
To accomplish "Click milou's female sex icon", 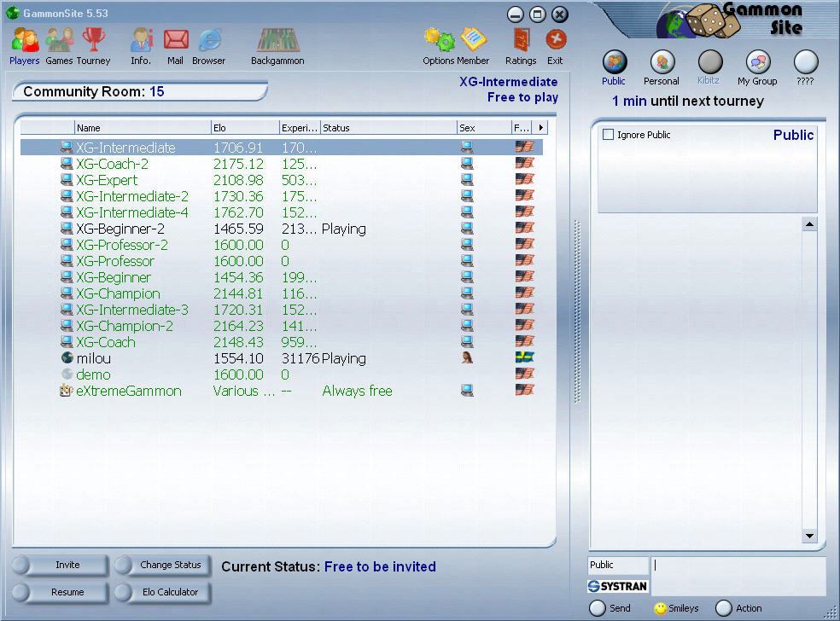I will click(x=467, y=357).
